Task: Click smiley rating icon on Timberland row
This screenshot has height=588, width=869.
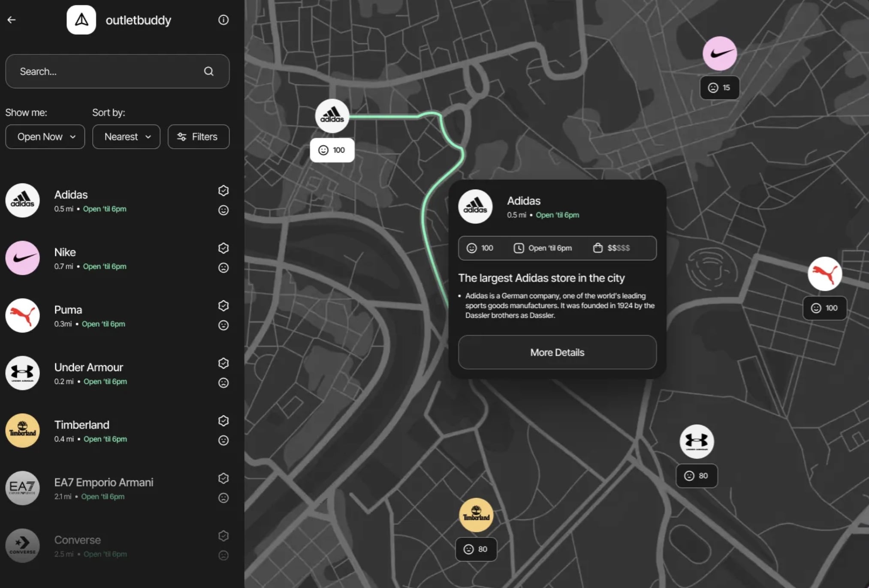Action: (x=223, y=440)
